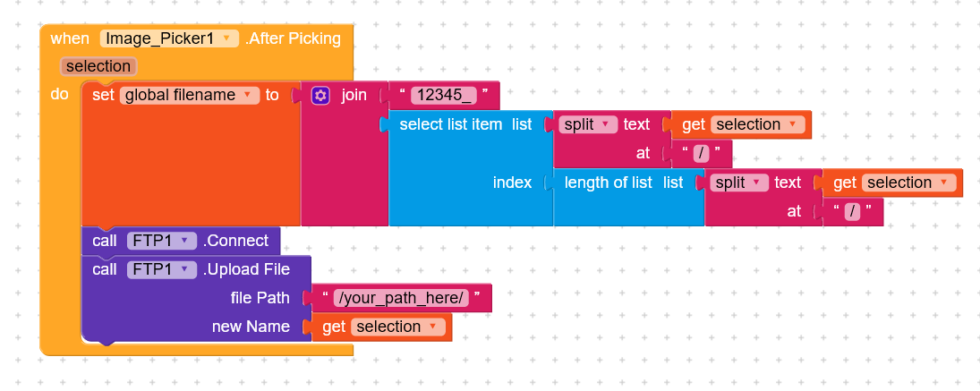Edit the "/your_path_here/" file path text
980x391 pixels.
point(400,298)
